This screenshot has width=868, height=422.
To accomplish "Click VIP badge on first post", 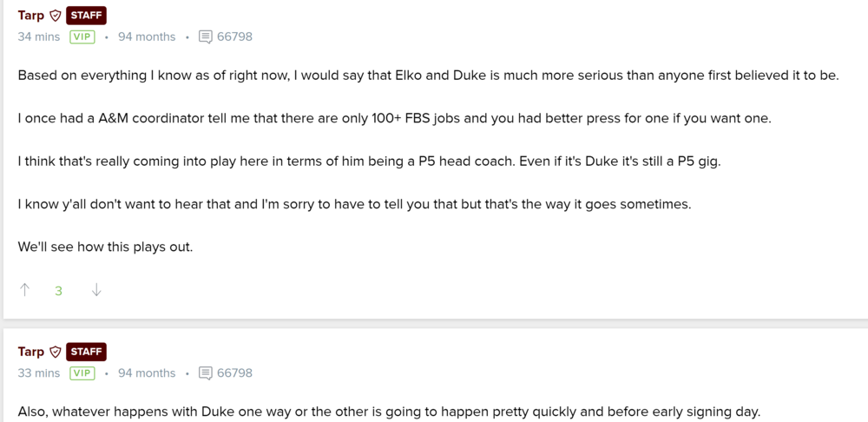I will tap(82, 37).
